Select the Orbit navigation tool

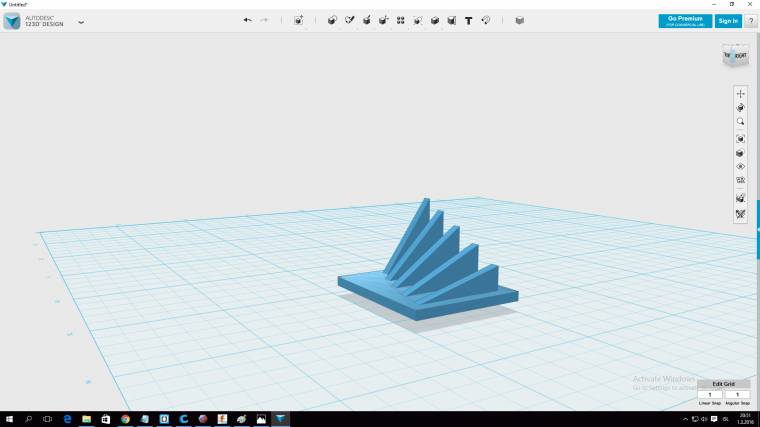740,108
